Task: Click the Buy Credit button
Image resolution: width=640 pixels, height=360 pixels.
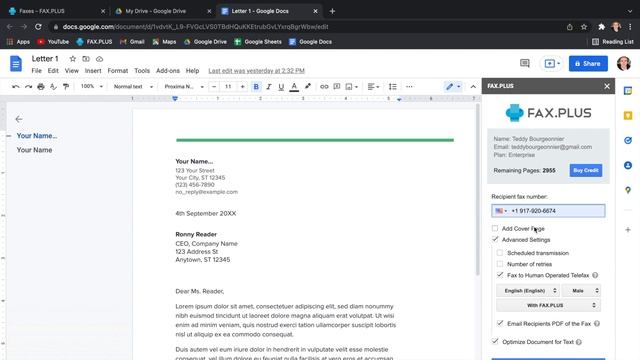Action: point(586,170)
